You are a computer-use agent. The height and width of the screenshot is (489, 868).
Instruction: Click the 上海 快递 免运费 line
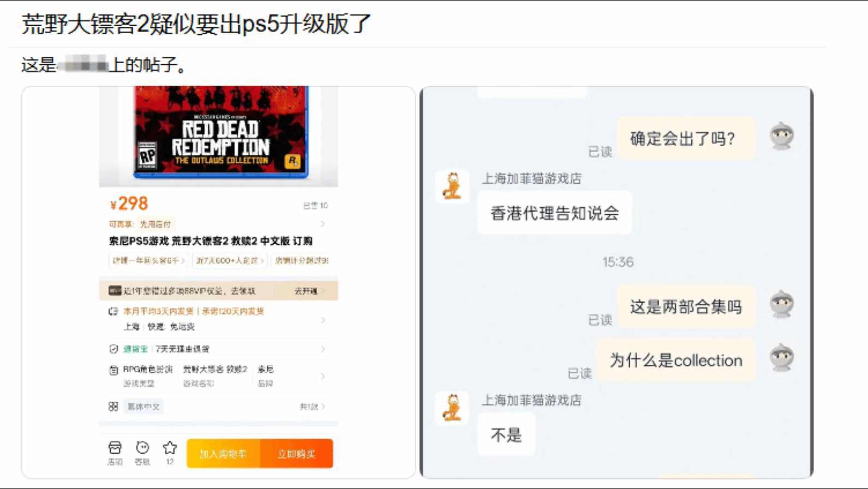tap(159, 327)
